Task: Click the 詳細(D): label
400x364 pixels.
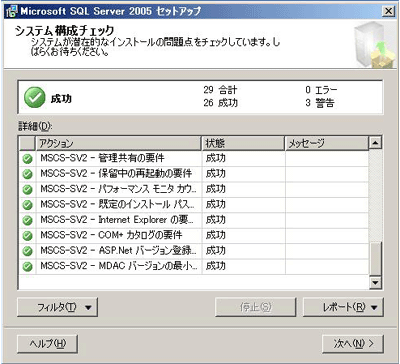Action: coord(35,127)
